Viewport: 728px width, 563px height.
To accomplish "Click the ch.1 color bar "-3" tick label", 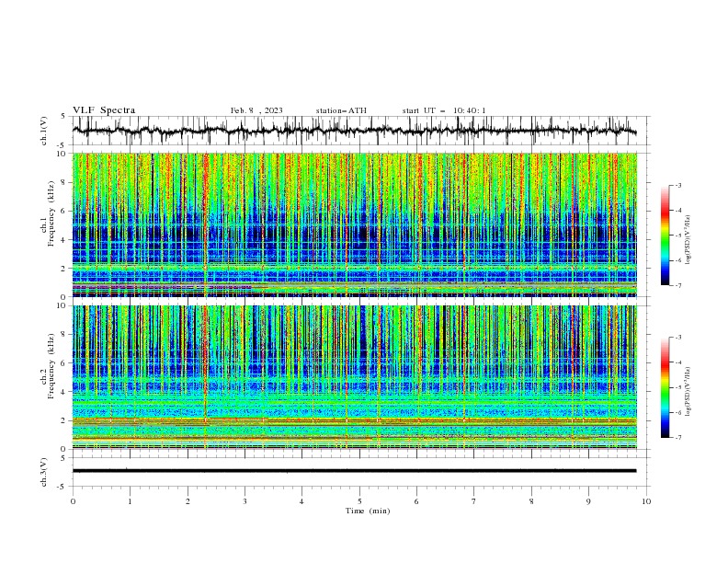I will (x=678, y=185).
